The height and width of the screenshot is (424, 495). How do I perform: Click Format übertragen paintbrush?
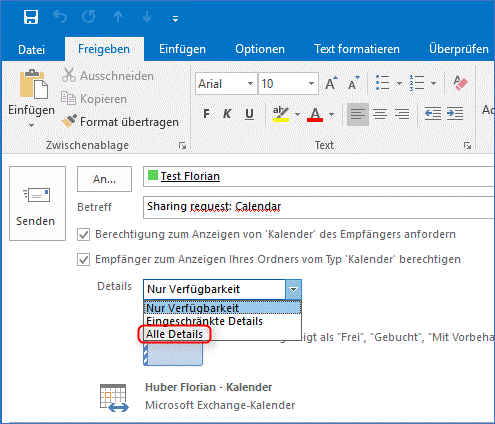pyautogui.click(x=120, y=122)
